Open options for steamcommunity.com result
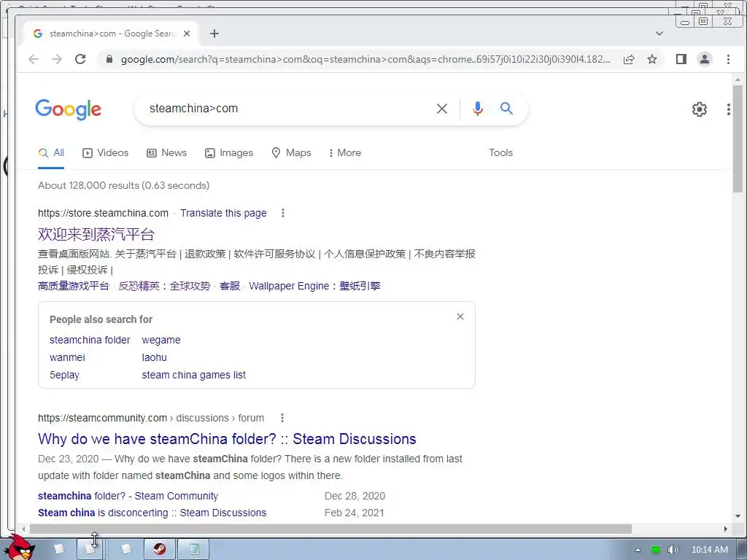The width and height of the screenshot is (747, 560). pos(282,418)
